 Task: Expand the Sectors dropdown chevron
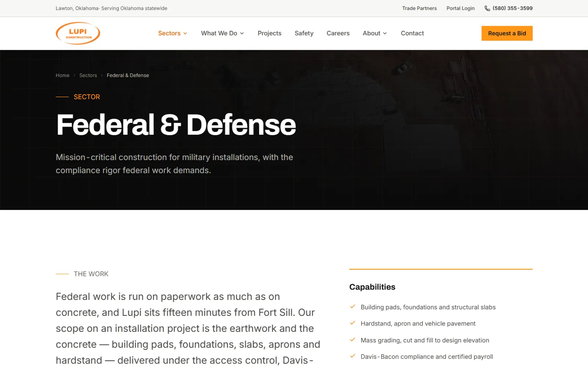[x=185, y=33]
